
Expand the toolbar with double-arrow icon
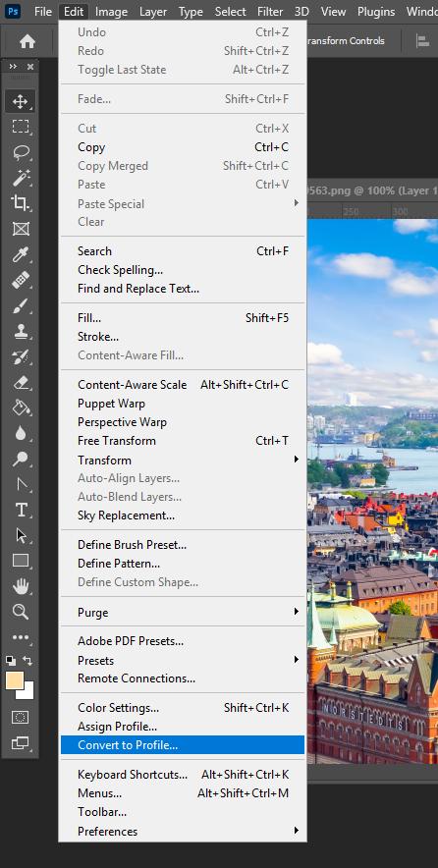[x=13, y=67]
